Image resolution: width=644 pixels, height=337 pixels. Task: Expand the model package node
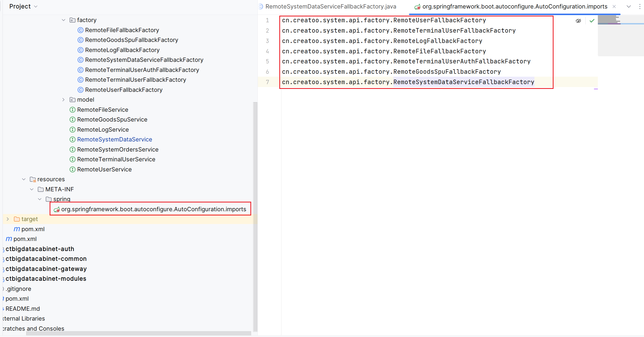coord(63,100)
